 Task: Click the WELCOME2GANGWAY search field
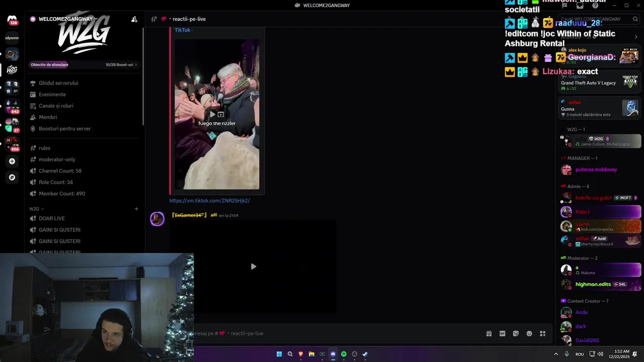(599, 19)
